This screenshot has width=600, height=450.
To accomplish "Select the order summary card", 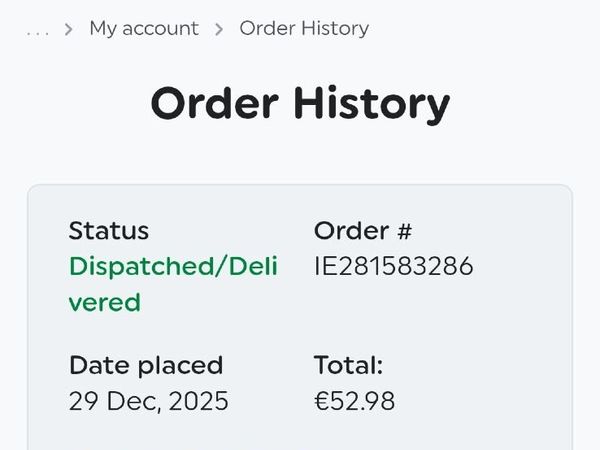I will tap(300, 320).
